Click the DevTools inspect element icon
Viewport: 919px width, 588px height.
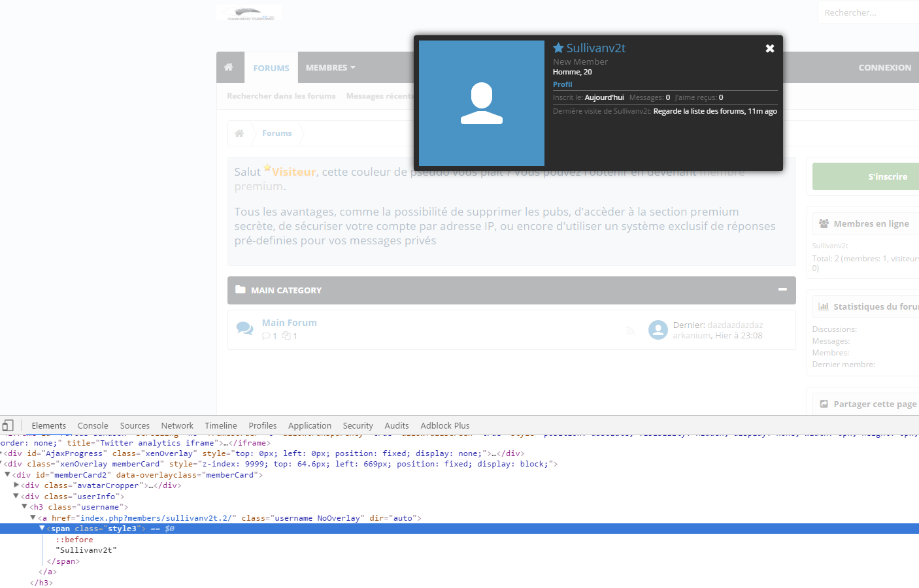[x=8, y=425]
